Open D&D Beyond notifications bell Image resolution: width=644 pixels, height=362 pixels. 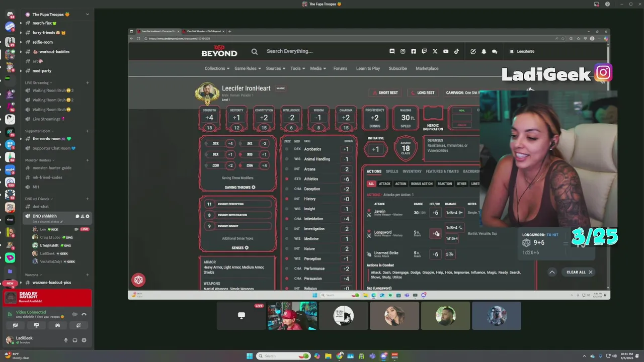[x=484, y=51]
